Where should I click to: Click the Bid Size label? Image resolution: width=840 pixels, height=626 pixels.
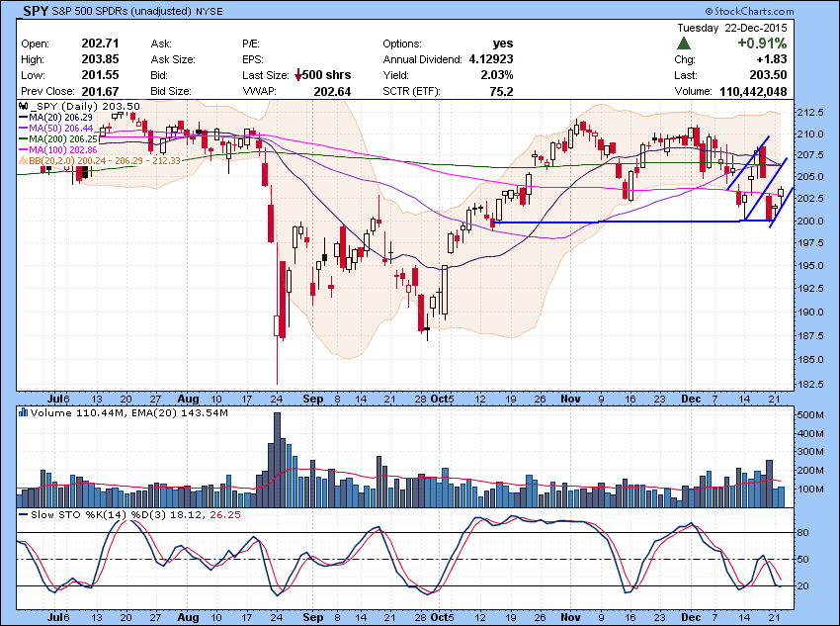[171, 91]
